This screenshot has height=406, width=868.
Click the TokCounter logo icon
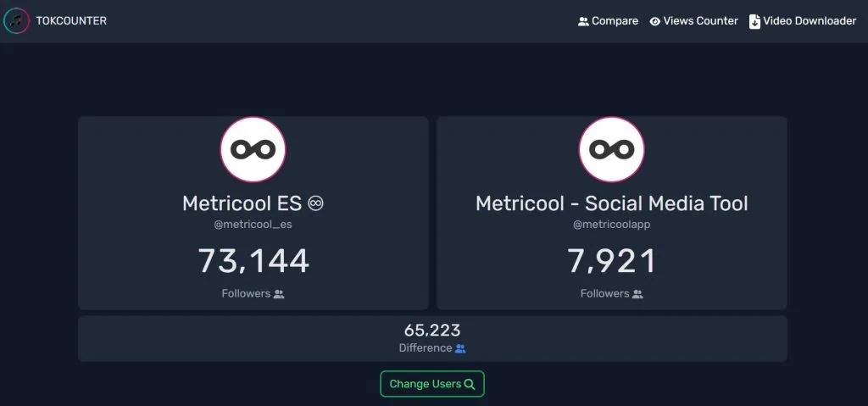pos(16,21)
